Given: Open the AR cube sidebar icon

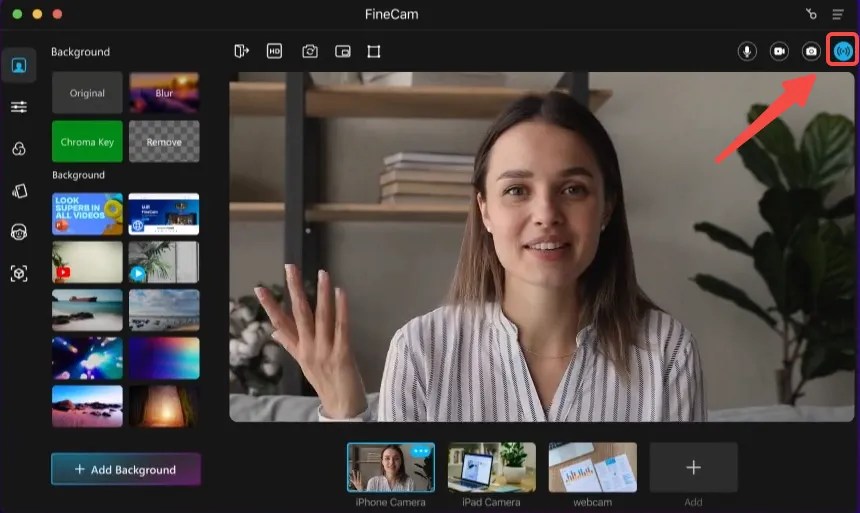Looking at the screenshot, I should 19,273.
